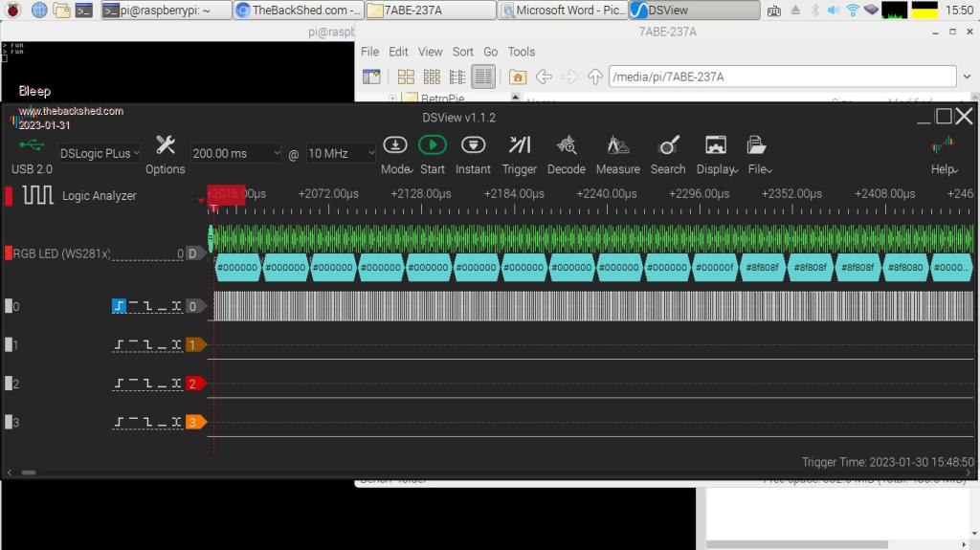The image size is (980, 550).
Task: Set channel 1 trigger to falling edge
Action: [148, 344]
